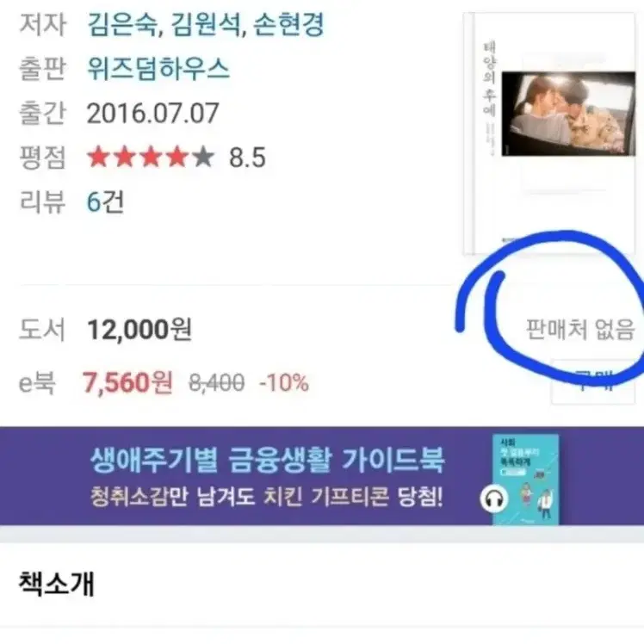Open author 손현경 link
This screenshot has height=644, width=644.
pos(288,25)
